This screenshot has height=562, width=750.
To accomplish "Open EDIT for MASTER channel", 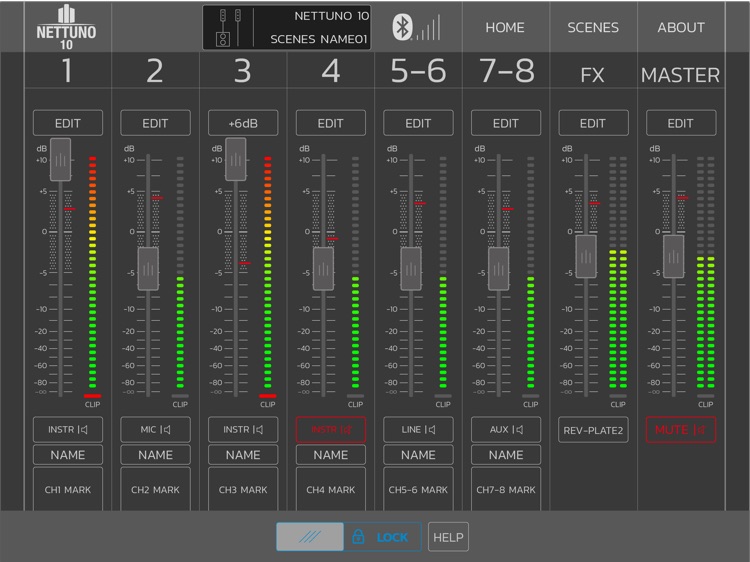I will (x=681, y=123).
